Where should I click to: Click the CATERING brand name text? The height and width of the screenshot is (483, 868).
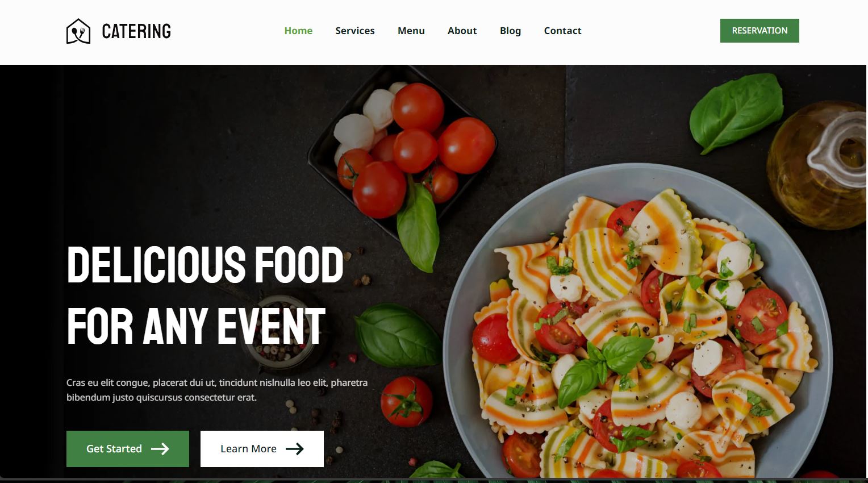136,31
